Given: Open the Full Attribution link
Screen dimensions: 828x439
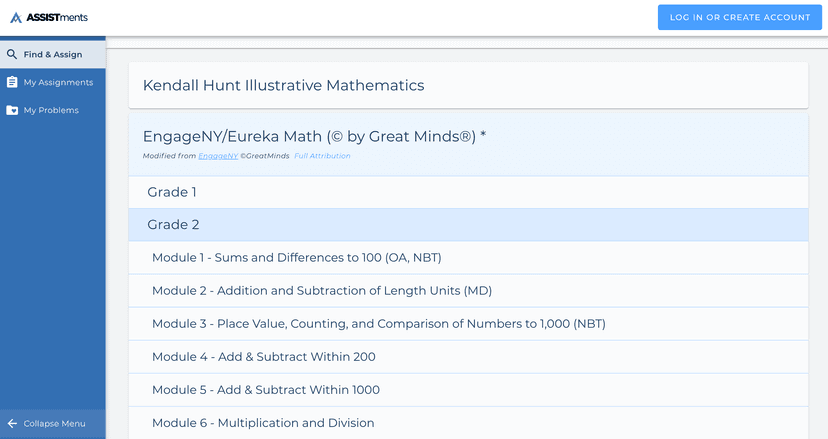Looking at the screenshot, I should (322, 156).
